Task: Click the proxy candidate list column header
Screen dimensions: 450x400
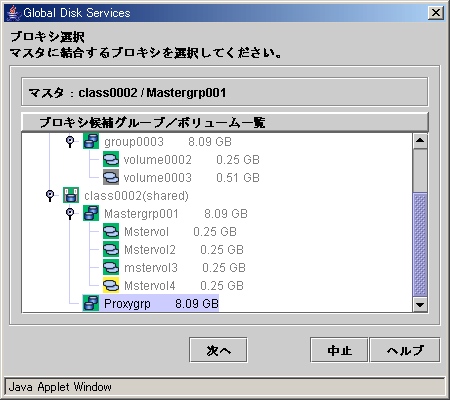Action: pos(225,122)
